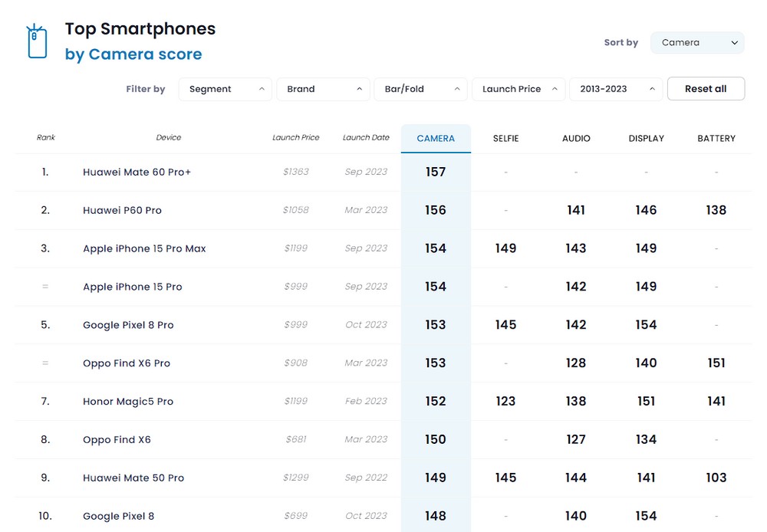Select the DISPLAY column tab
767x532 pixels.
tap(646, 139)
